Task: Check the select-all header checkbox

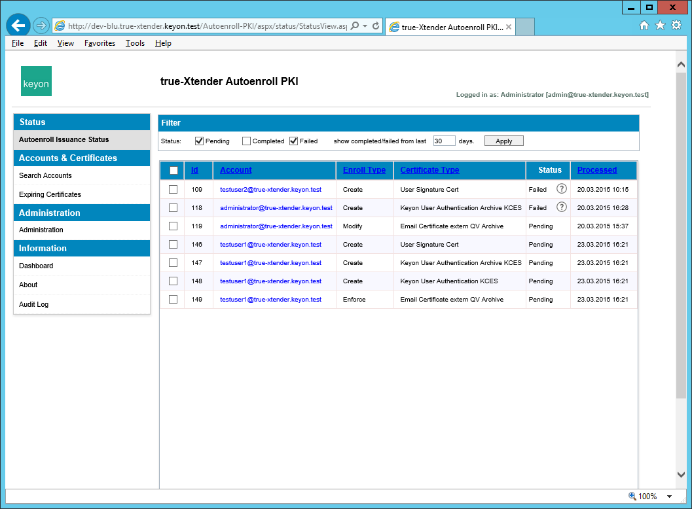Action: tap(173, 170)
